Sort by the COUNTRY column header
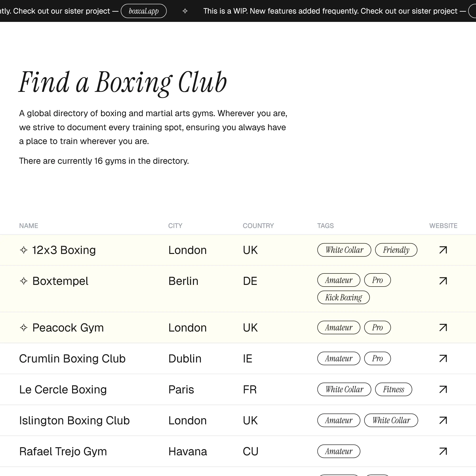The image size is (476, 476). 258,225
